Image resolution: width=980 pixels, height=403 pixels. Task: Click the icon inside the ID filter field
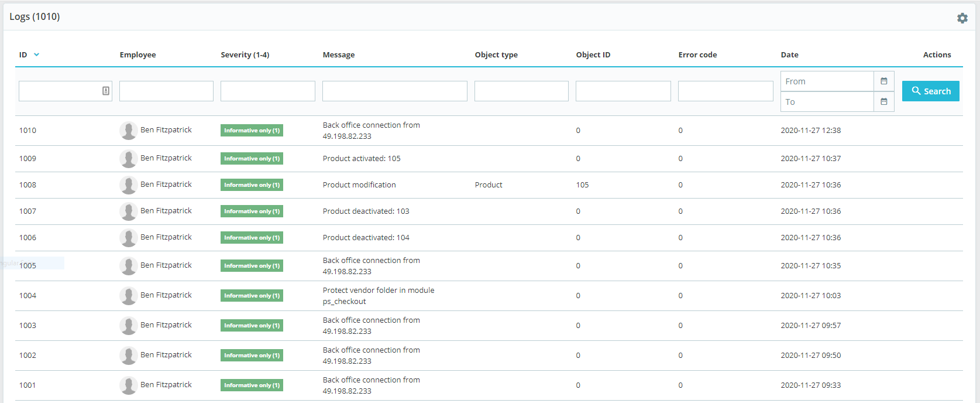106,91
